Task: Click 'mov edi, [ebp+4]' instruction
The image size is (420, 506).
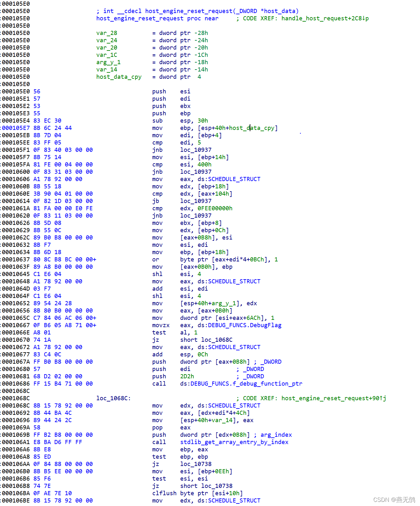Action: click(187, 135)
